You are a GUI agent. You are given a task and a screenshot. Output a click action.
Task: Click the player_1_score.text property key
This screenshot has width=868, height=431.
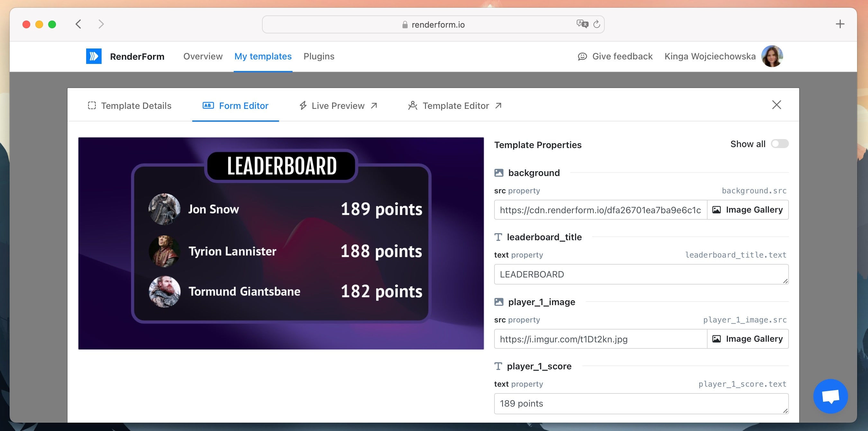click(742, 384)
